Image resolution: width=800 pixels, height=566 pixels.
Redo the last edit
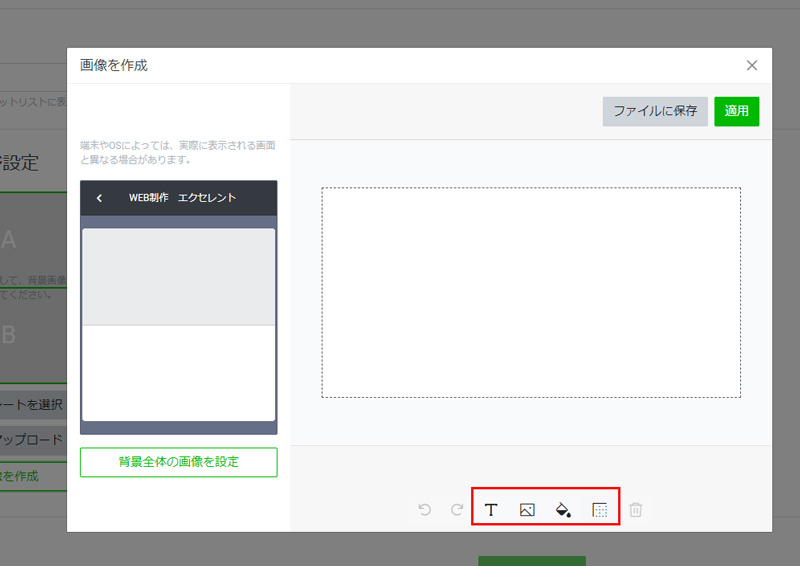[457, 509]
